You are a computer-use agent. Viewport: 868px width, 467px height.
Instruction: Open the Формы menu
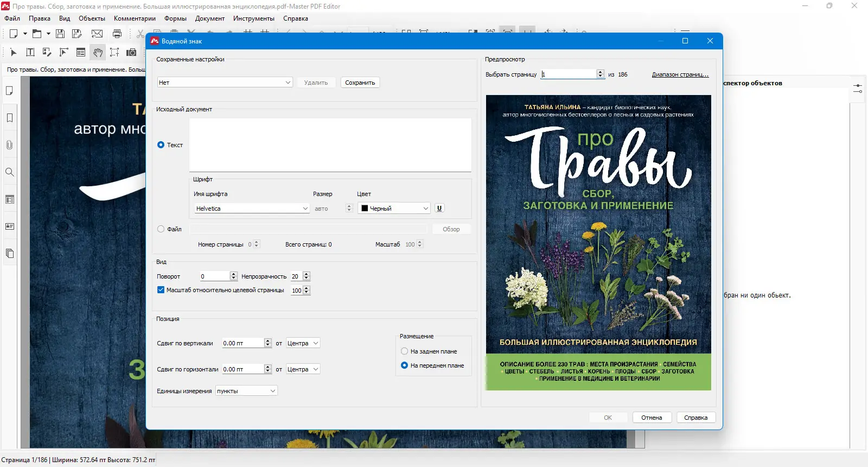pos(175,18)
